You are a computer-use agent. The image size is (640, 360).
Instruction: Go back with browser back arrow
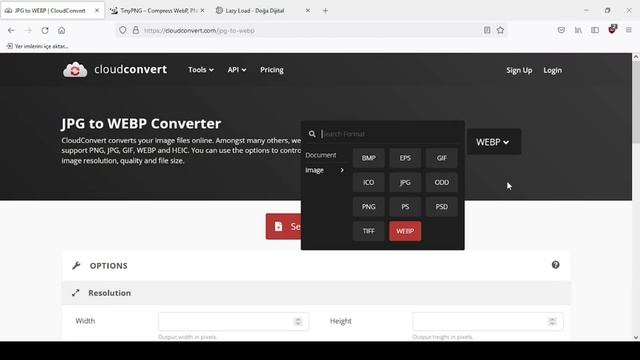tap(11, 30)
